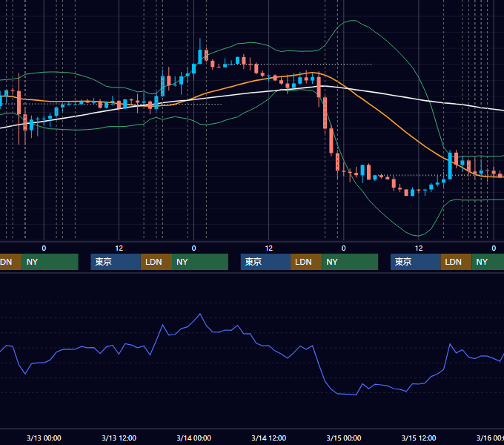Click the hour label 12 above 3/15 12:00
The height and width of the screenshot is (445, 504).
pos(419,248)
